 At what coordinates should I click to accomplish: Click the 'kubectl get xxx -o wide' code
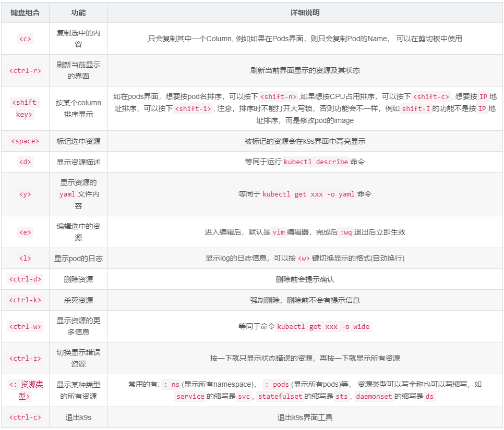(x=323, y=327)
